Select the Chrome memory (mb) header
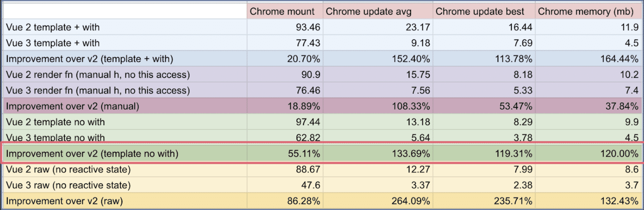This screenshot has width=644, height=210. tap(589, 12)
